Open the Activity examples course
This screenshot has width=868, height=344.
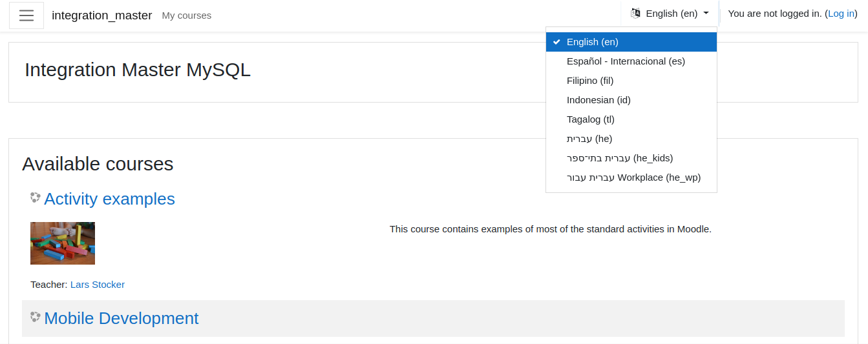point(109,199)
